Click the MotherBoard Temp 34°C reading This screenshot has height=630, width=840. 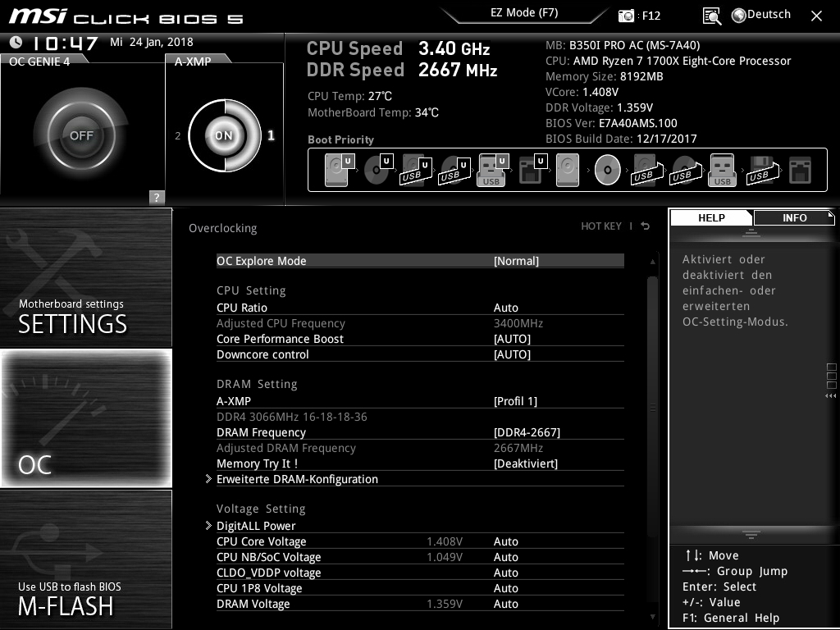tap(373, 112)
